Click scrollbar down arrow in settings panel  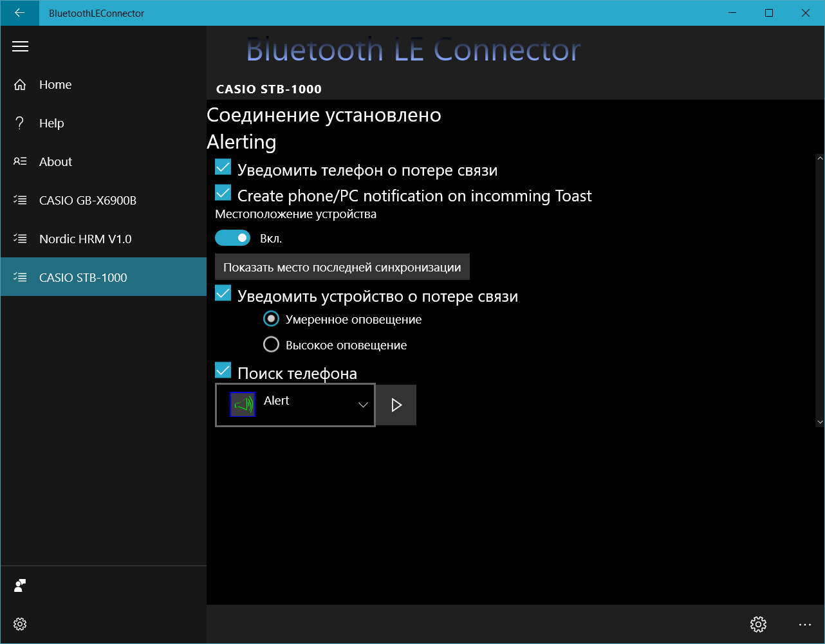tap(820, 422)
